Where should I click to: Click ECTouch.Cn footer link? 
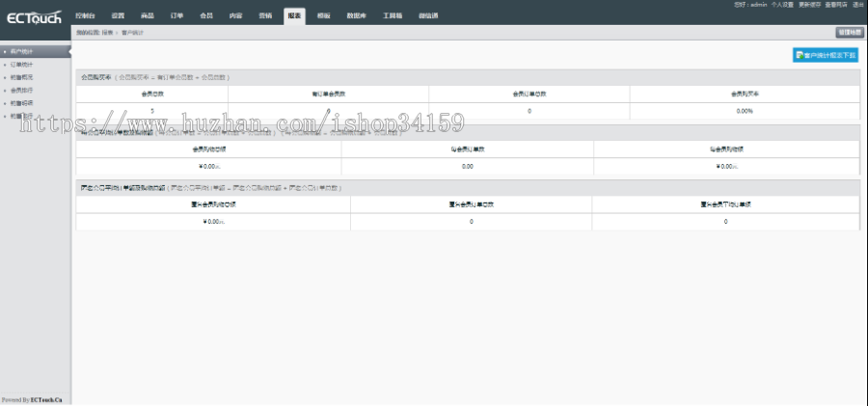pos(46,400)
